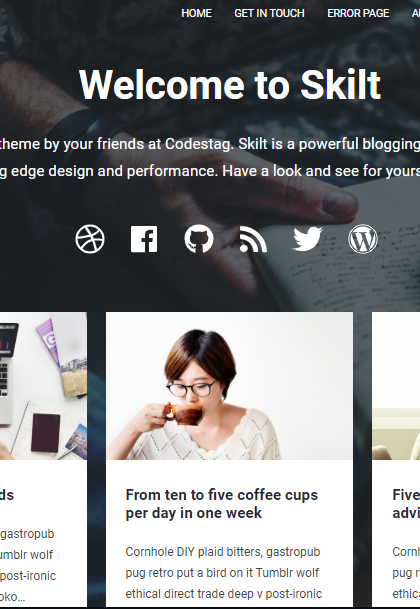Click the woman drinking coffee thumbnail
Viewport: 420px width, 609px height.
click(x=229, y=386)
